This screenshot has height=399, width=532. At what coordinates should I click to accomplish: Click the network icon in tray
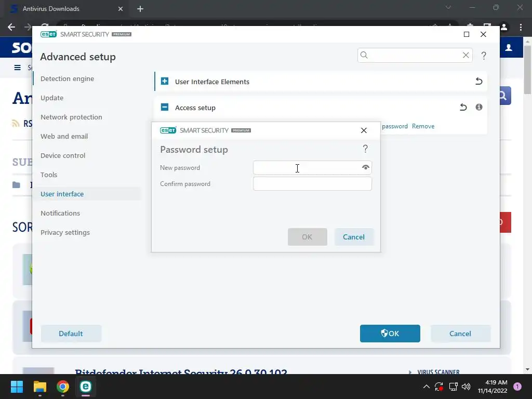tap(453, 387)
